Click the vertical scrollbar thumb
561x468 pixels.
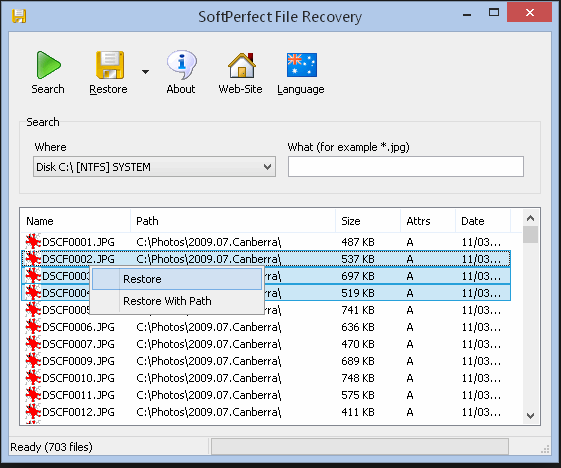coord(530,234)
